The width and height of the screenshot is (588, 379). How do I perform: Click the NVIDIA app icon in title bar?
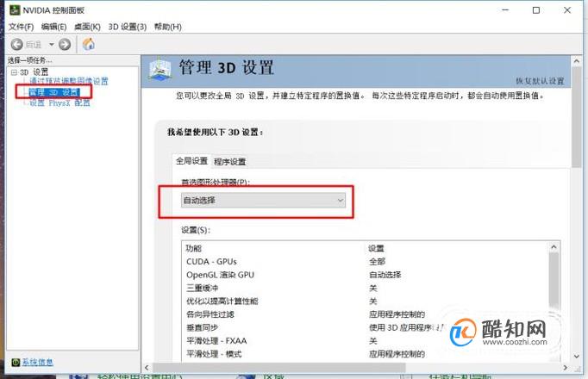[15, 10]
